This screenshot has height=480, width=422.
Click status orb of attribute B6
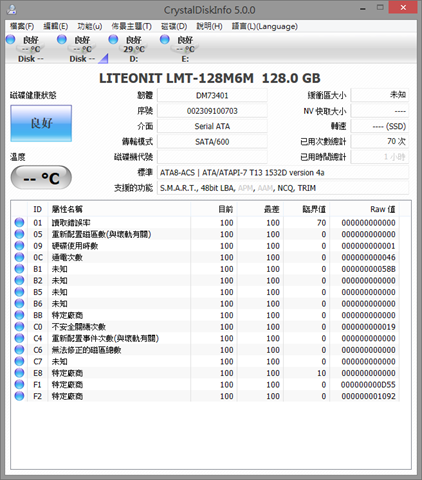pyautogui.click(x=19, y=303)
